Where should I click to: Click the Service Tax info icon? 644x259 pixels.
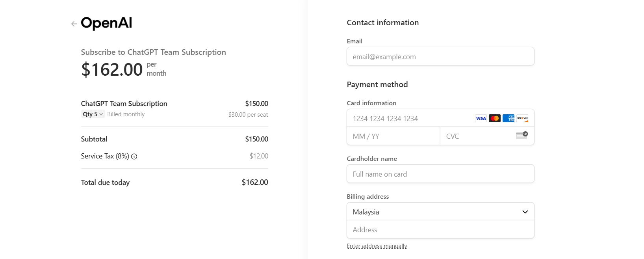coord(134,157)
